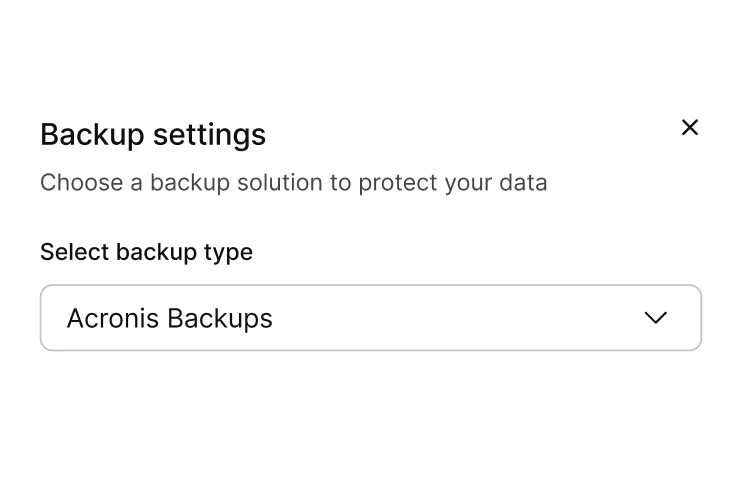Click the X icon next to Backup settings
Screen dimensions: 744x503
689,128
